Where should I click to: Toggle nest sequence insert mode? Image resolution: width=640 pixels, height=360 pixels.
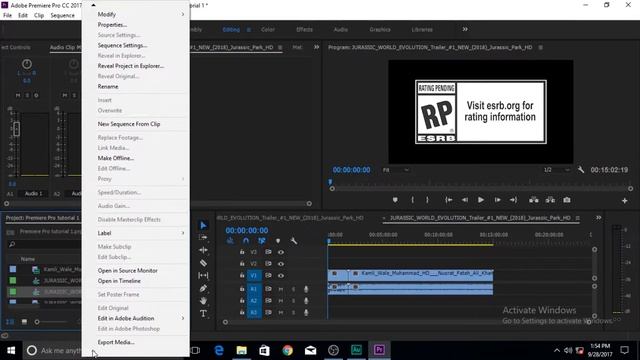pyautogui.click(x=230, y=241)
